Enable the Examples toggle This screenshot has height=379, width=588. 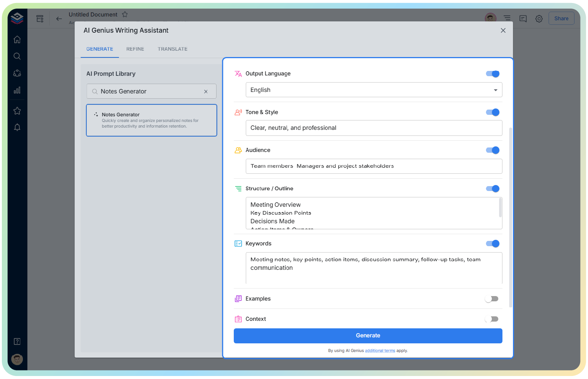pyautogui.click(x=492, y=299)
